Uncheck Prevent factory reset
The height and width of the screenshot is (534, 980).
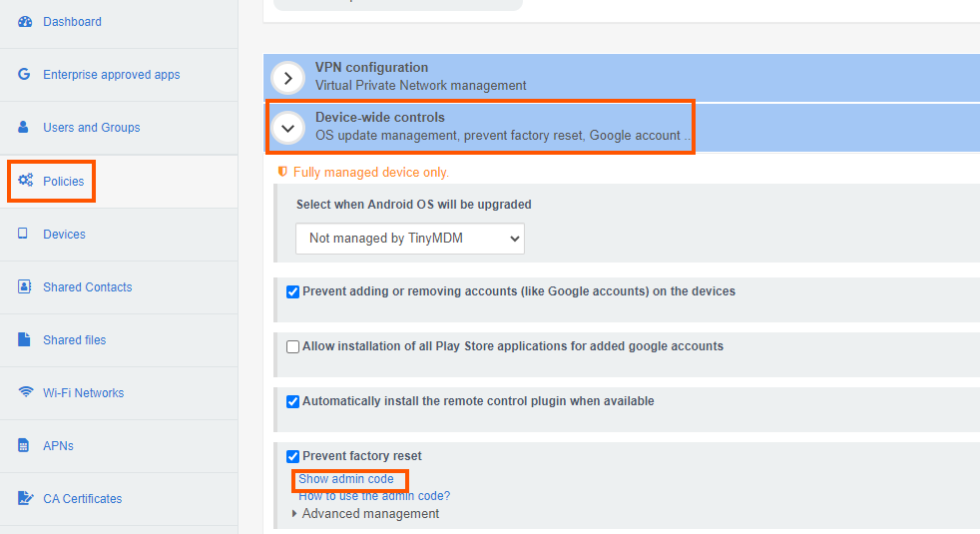(x=292, y=456)
